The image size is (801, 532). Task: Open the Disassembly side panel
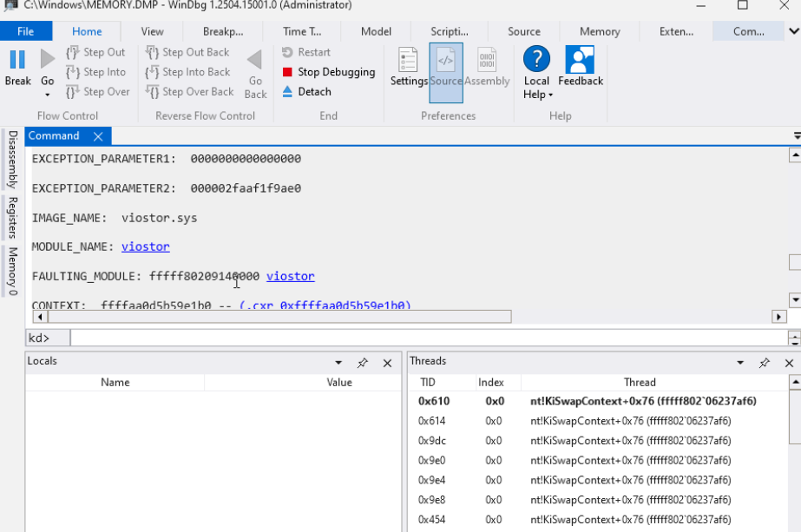point(13,160)
